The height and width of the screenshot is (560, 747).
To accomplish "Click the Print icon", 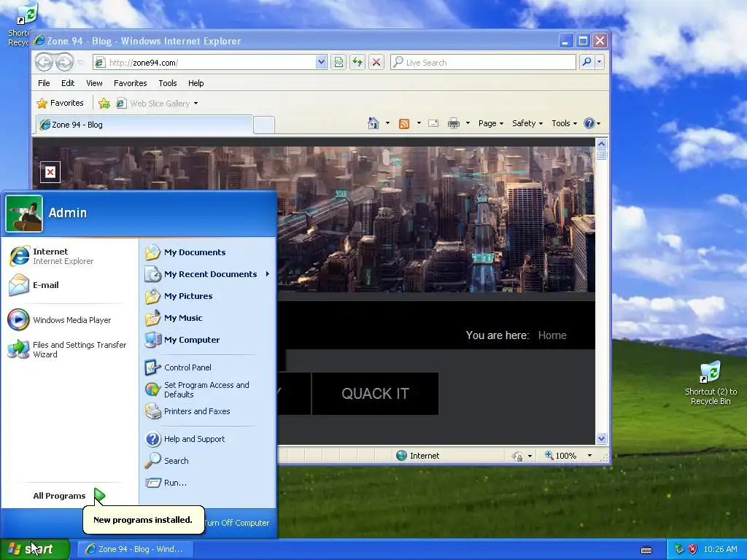I will [454, 123].
